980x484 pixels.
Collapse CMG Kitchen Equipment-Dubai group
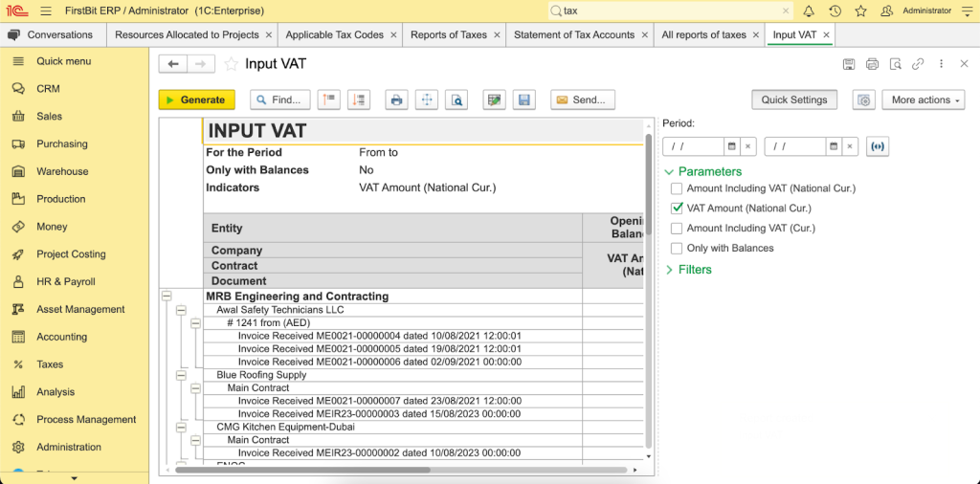click(x=181, y=428)
